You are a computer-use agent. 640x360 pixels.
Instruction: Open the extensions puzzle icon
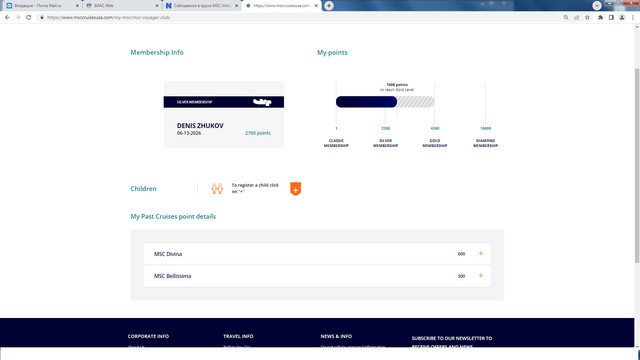[x=600, y=18]
